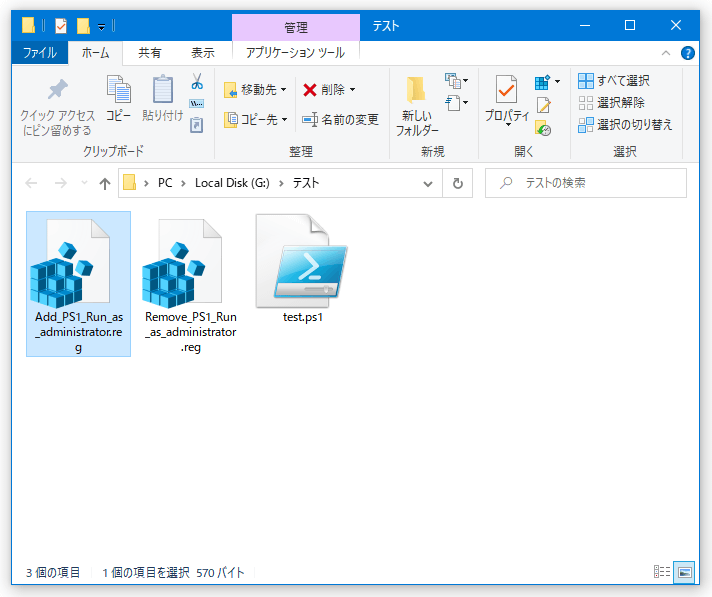Open the Copy to (コピー先) dropdown

point(256,120)
